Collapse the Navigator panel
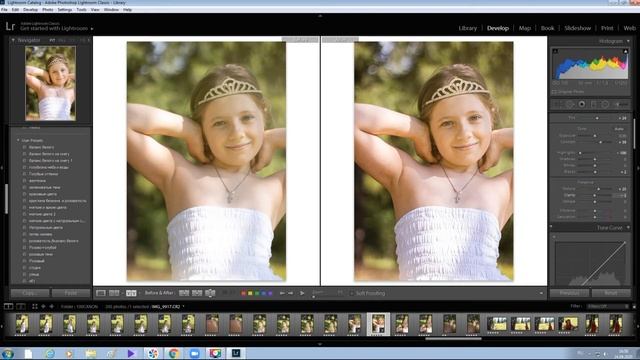Viewport: 640px width, 360px height. pos(13,40)
